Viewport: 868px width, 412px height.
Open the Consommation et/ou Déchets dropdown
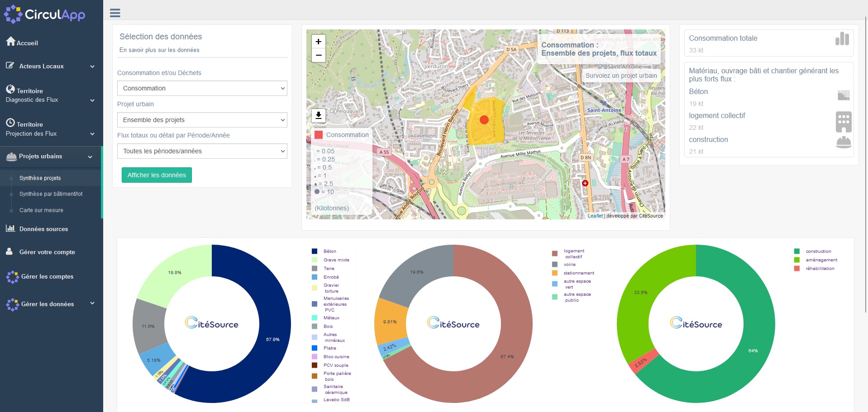[x=202, y=88]
